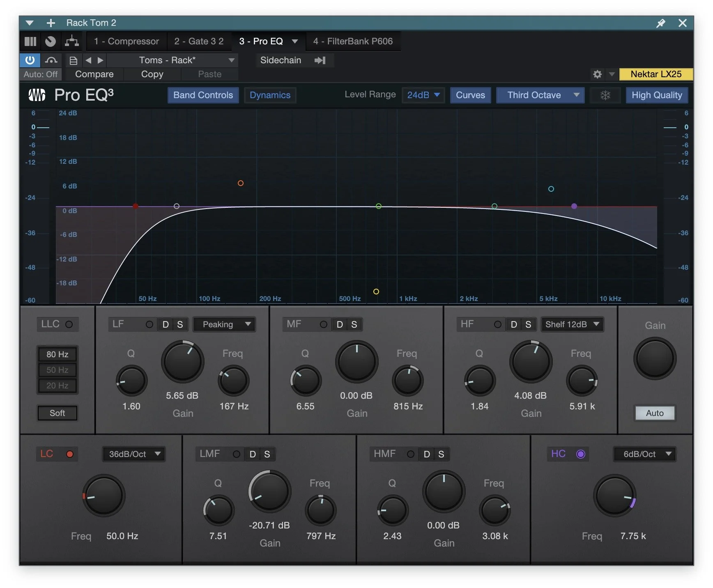Open the channel strip view icon

[30, 41]
